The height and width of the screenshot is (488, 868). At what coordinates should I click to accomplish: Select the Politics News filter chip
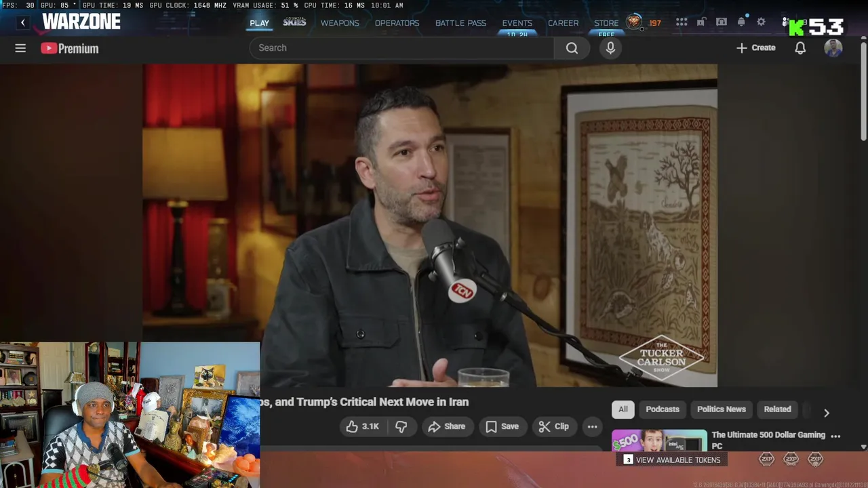coord(721,409)
